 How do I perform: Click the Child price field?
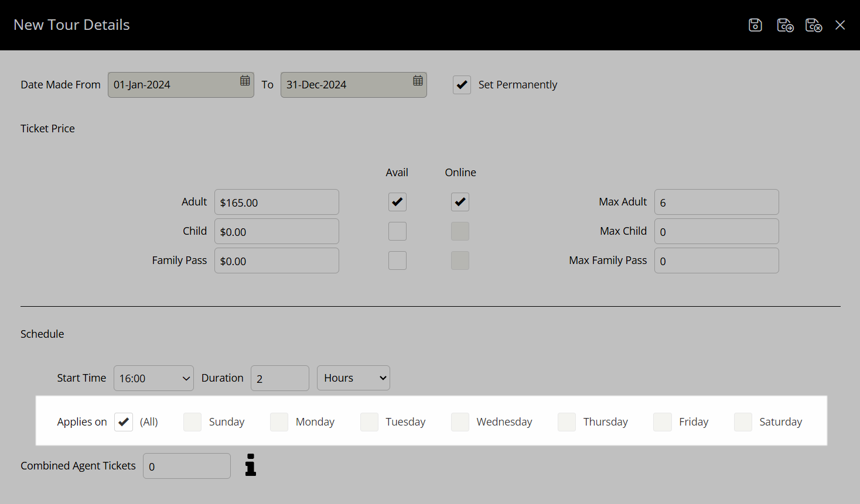pos(277,231)
